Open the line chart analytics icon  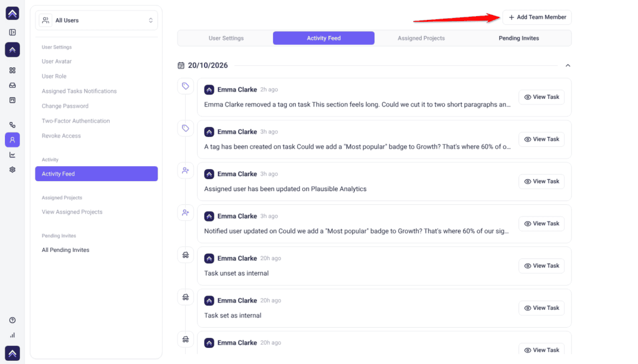pyautogui.click(x=12, y=155)
